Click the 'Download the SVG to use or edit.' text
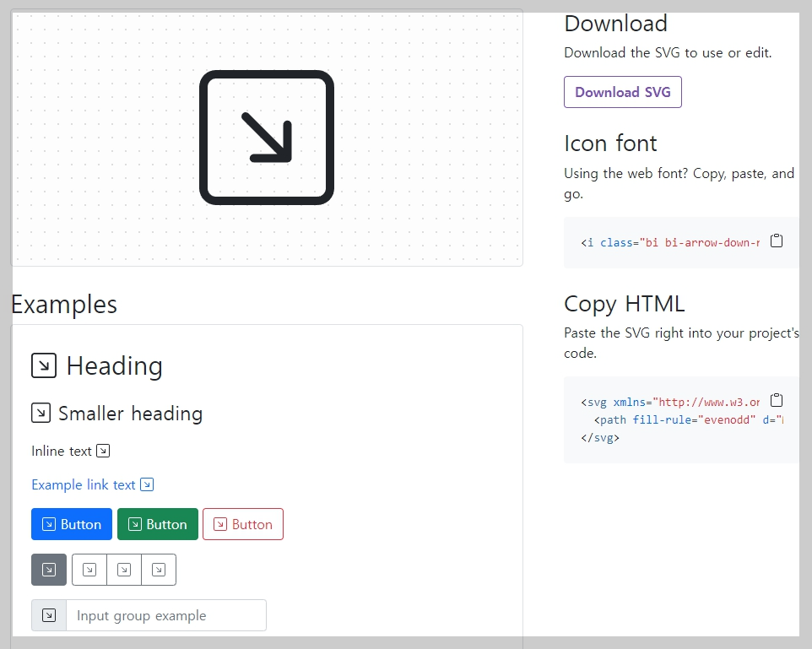 tap(668, 53)
